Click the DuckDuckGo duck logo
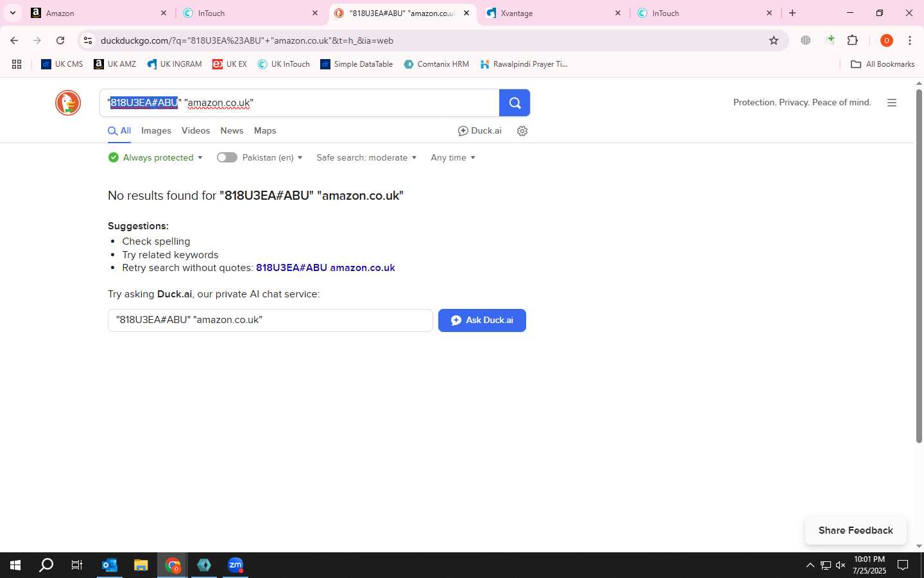The height and width of the screenshot is (578, 924). click(68, 103)
